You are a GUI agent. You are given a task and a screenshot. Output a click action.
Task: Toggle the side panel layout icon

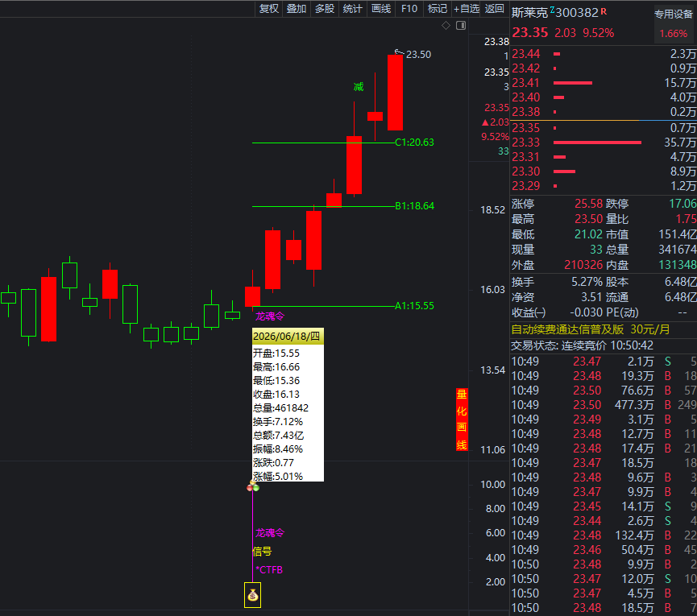pyautogui.click(x=461, y=26)
